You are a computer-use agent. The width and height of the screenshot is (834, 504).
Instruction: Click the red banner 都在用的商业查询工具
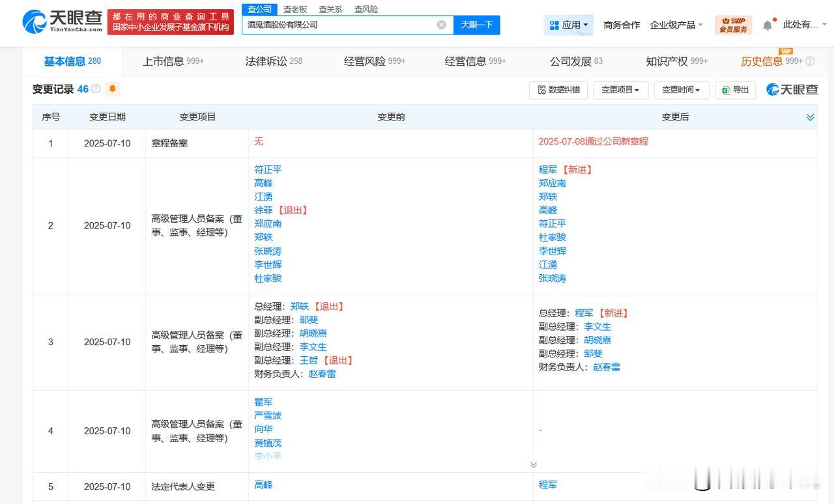click(171, 22)
